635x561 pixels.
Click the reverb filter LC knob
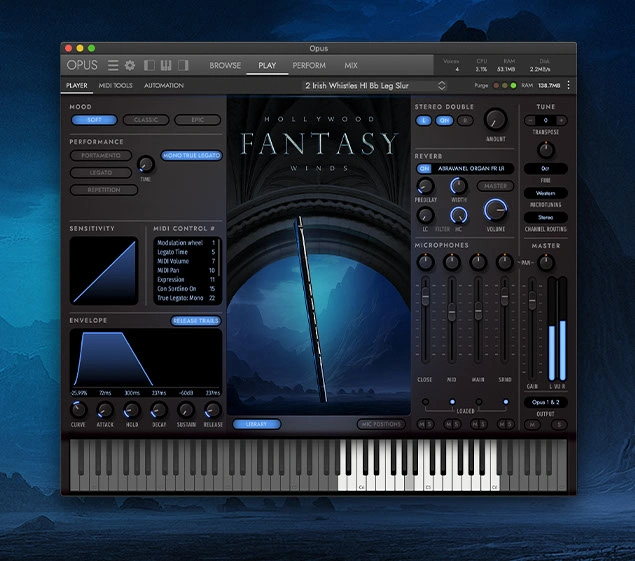425,215
